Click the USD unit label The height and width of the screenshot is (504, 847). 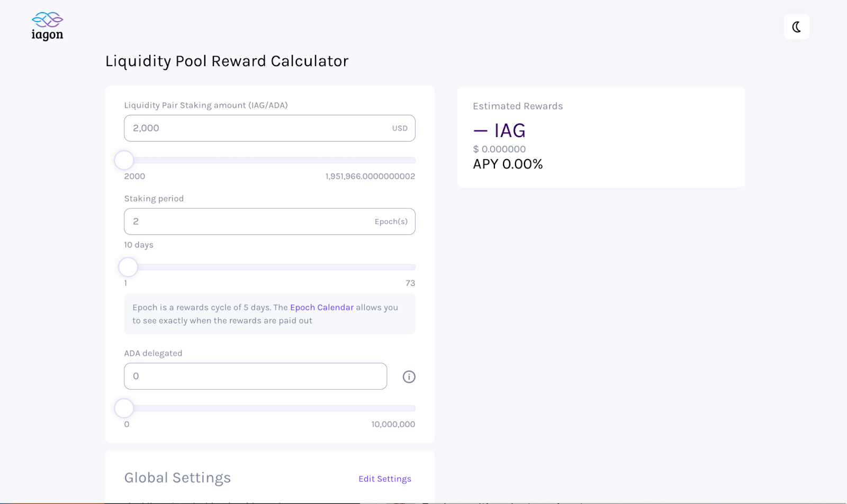coord(400,129)
